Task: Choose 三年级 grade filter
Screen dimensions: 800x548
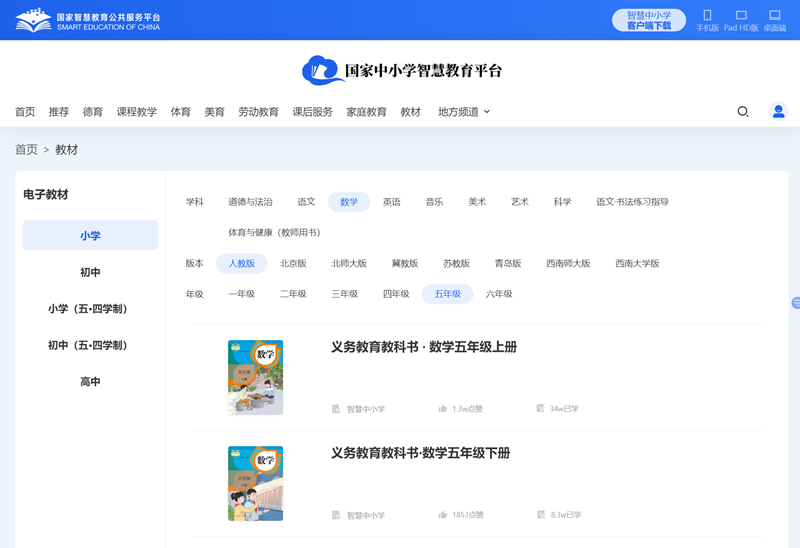Action: pyautogui.click(x=344, y=294)
